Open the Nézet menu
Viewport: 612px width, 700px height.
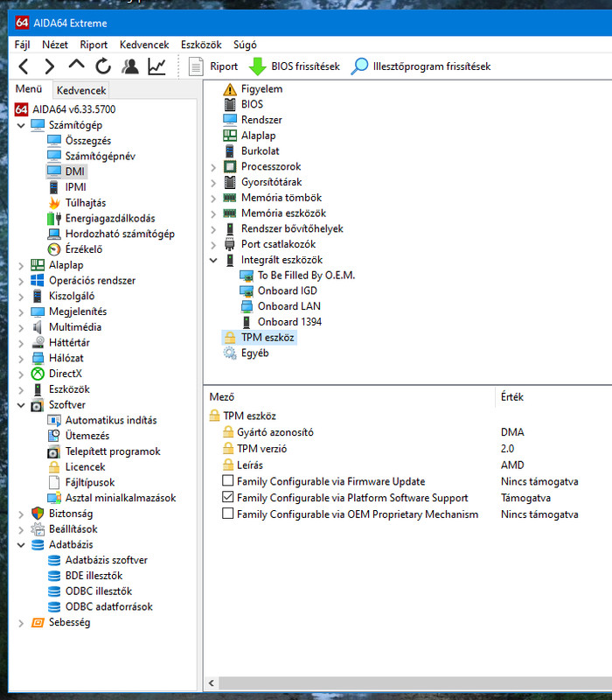tap(55, 45)
